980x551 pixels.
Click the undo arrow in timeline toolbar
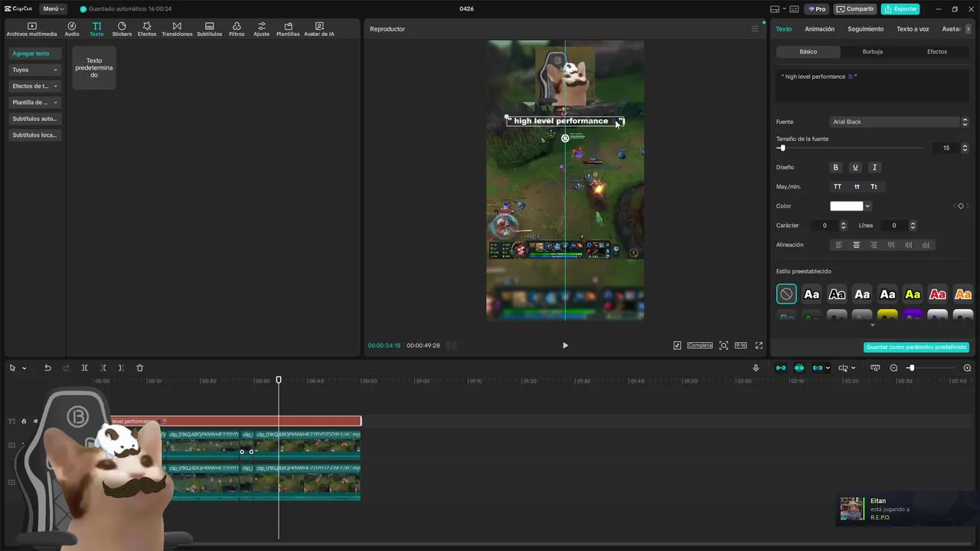coord(47,368)
